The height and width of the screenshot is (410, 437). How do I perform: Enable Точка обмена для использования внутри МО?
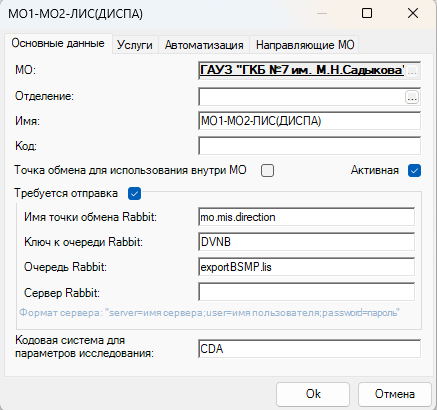point(267,171)
